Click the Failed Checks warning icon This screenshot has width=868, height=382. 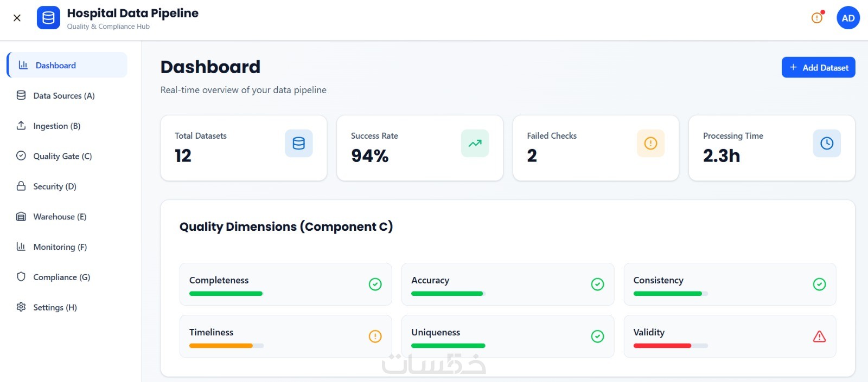pos(650,143)
